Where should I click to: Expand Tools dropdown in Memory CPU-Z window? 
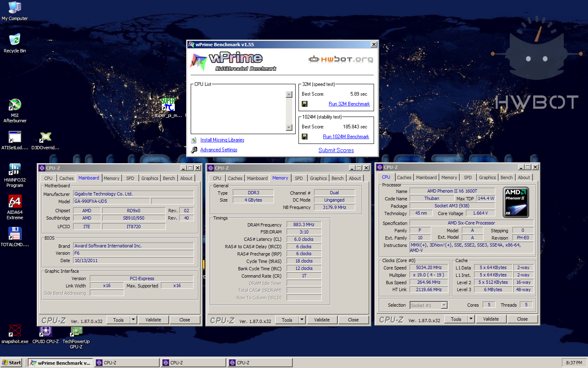click(x=302, y=320)
